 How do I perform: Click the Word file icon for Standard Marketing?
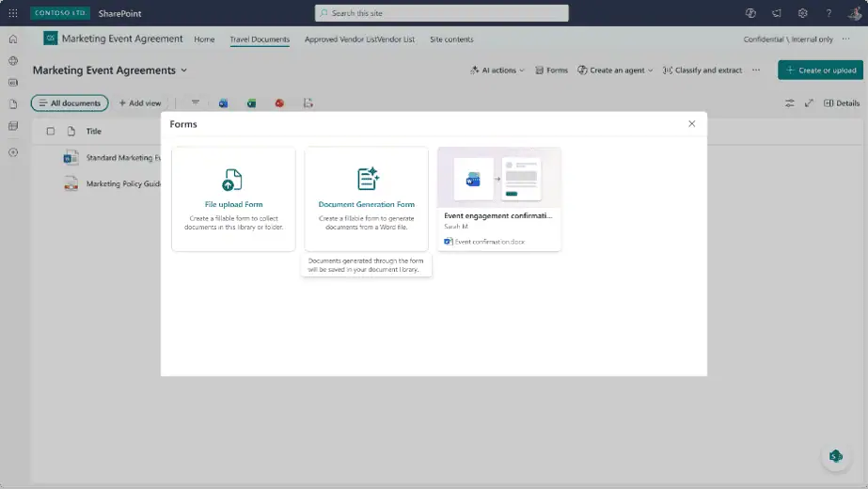(71, 158)
